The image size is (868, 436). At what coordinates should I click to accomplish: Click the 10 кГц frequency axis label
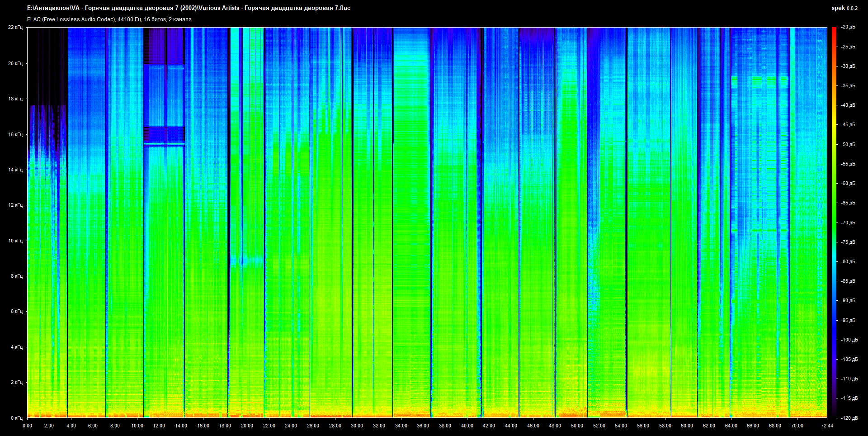(x=15, y=241)
